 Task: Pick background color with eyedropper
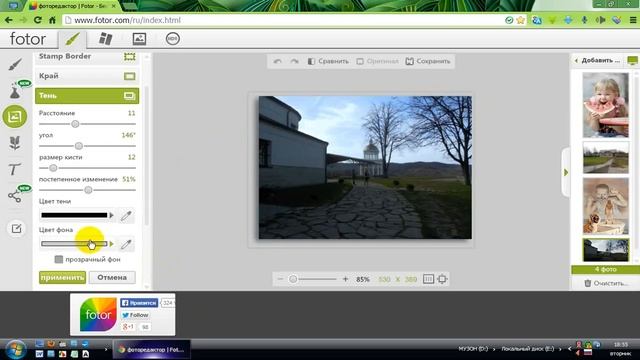(126, 244)
